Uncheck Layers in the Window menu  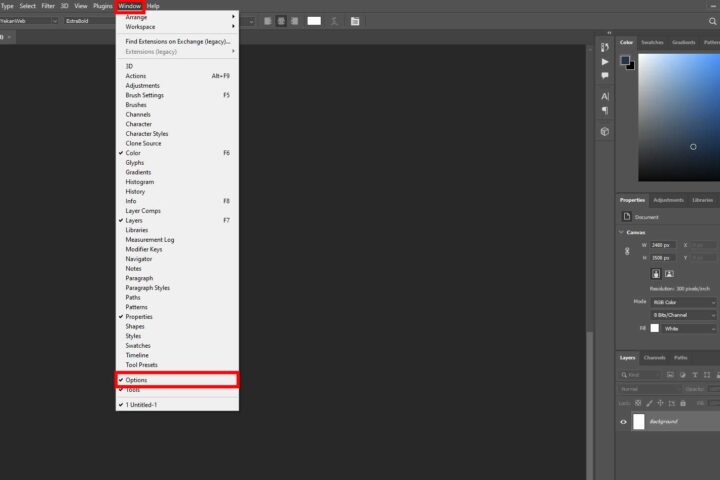177,220
